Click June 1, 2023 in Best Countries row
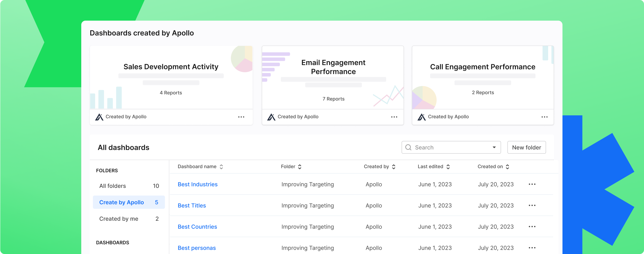This screenshot has height=254, width=644. (435, 227)
